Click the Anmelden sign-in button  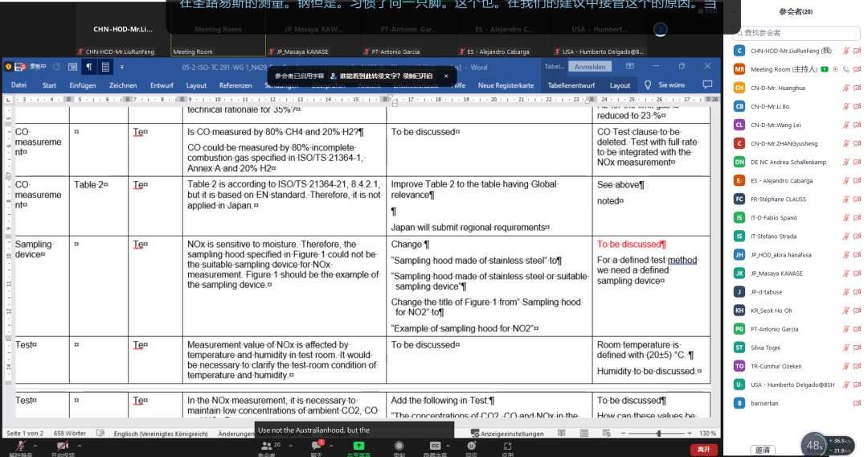590,67
